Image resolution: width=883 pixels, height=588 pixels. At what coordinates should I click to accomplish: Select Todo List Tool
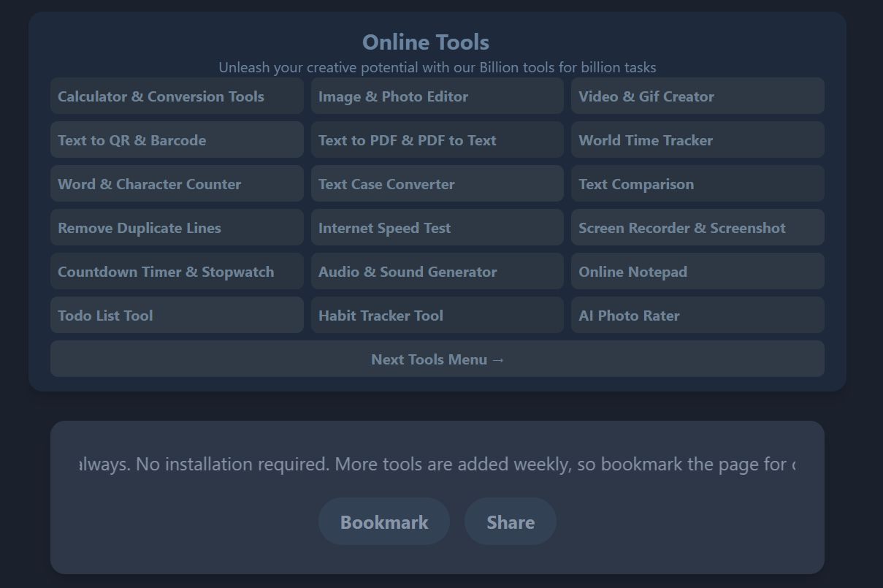tap(176, 316)
